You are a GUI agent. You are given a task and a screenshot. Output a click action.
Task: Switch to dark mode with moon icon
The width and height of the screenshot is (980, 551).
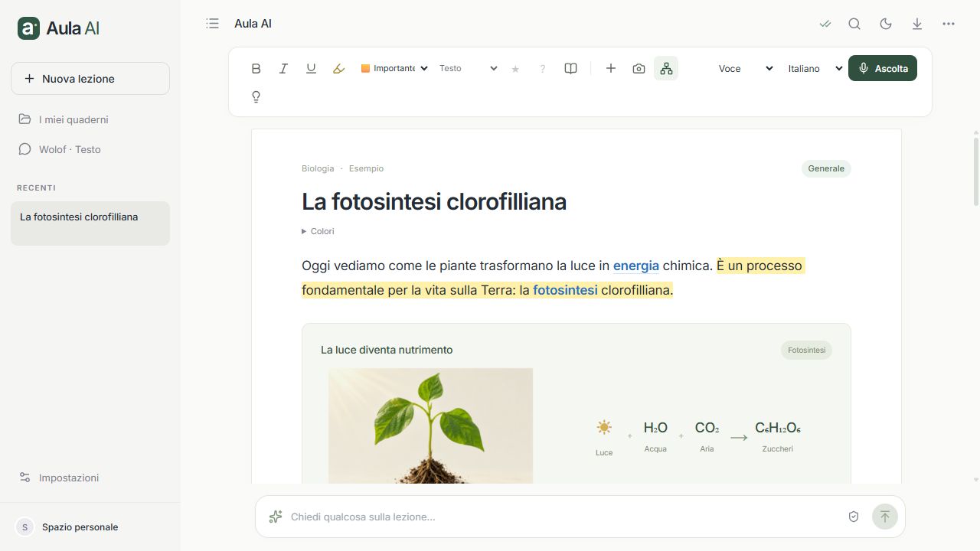click(x=886, y=24)
